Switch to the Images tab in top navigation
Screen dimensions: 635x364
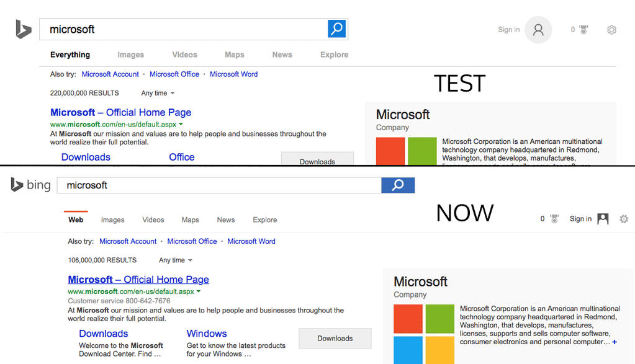130,55
